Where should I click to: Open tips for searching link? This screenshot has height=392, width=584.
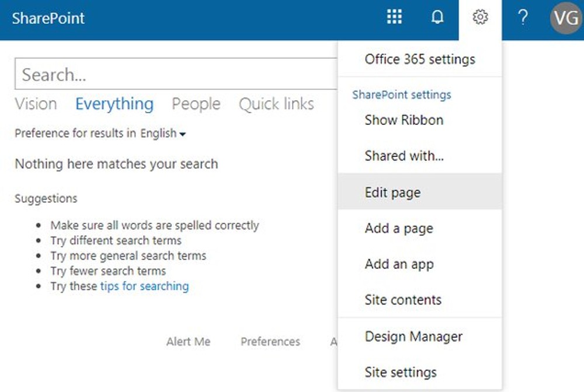point(144,286)
